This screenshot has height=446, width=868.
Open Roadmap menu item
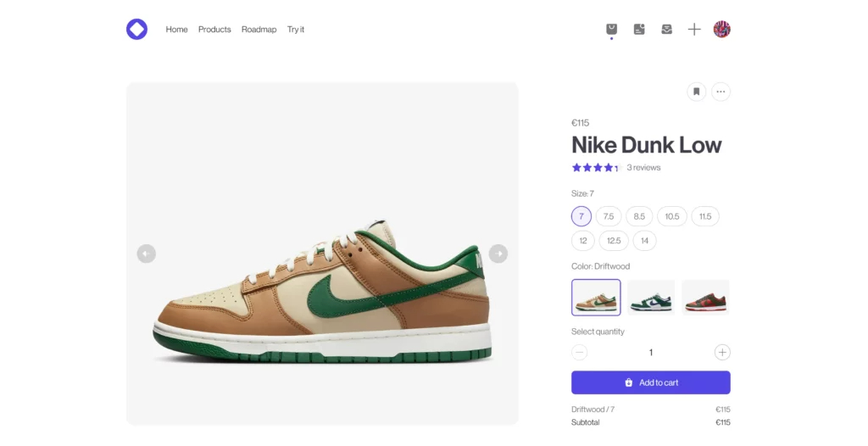tap(259, 30)
